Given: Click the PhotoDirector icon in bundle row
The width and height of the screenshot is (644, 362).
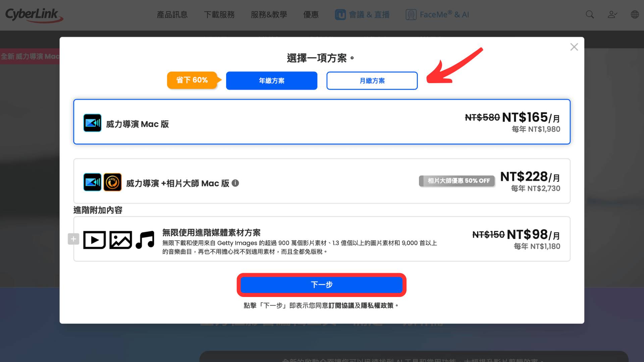Looking at the screenshot, I should coord(112,182).
